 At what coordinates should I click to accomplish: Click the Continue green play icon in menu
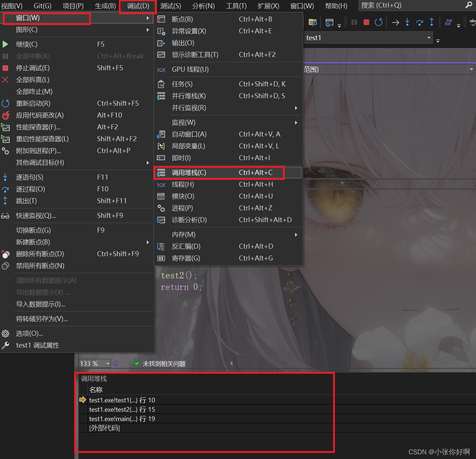pyautogui.click(x=5, y=44)
